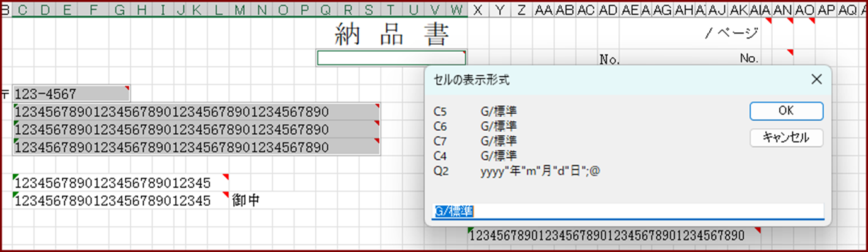Click the キャンセル button

pos(786,137)
